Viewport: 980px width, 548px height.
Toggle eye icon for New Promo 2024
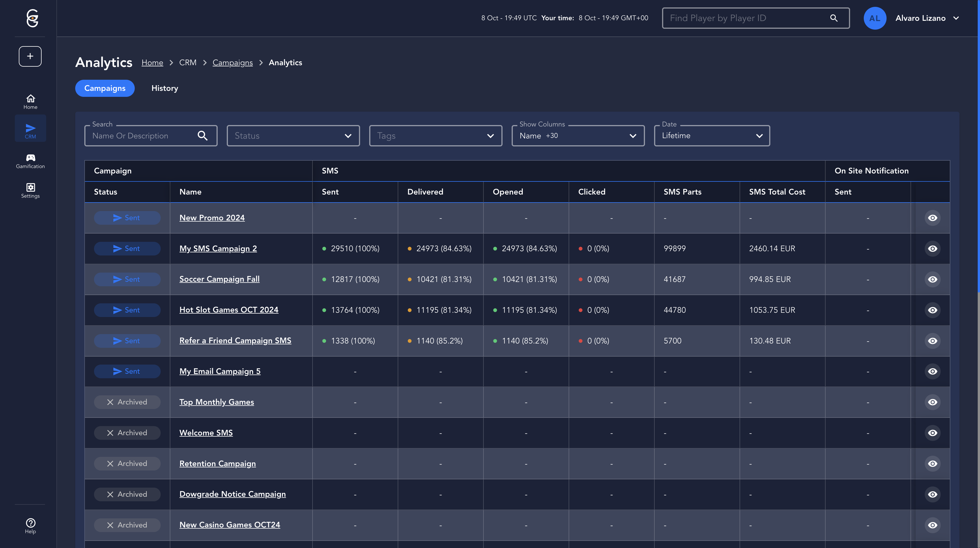pyautogui.click(x=932, y=218)
